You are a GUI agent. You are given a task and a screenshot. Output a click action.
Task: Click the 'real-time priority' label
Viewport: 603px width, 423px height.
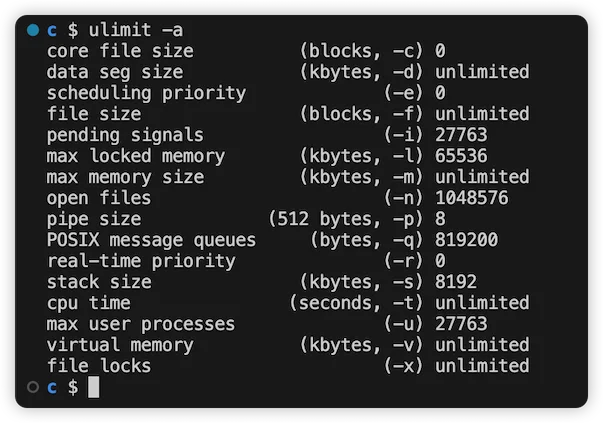pyautogui.click(x=141, y=261)
